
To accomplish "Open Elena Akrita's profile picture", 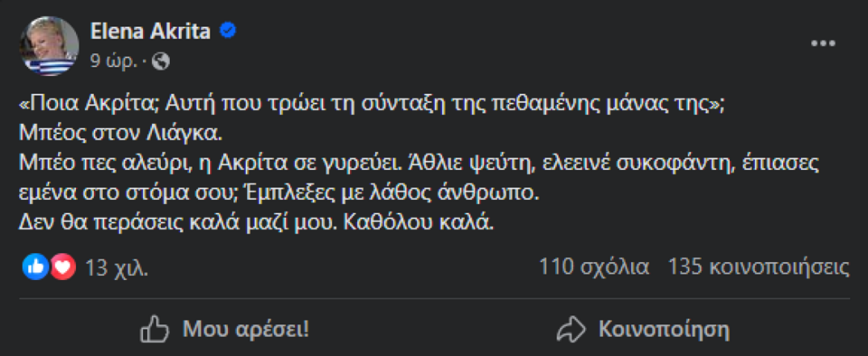I will 49,46.
